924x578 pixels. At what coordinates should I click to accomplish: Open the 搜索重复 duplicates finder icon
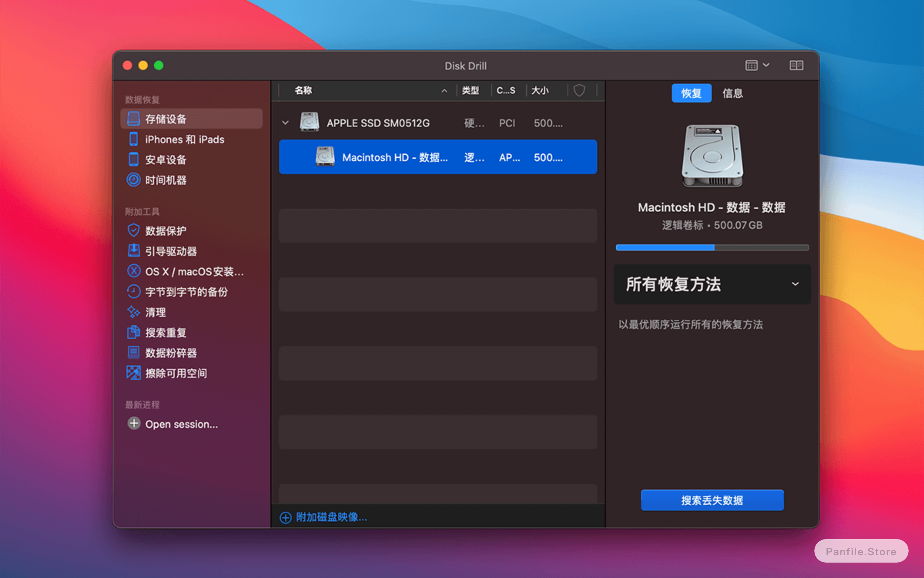point(134,333)
